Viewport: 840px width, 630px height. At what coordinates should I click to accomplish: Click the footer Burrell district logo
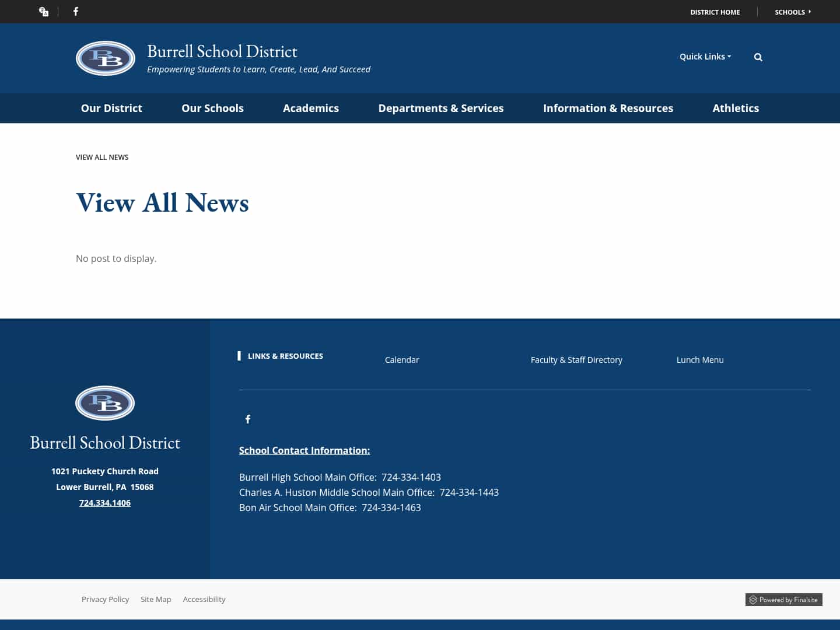105,403
